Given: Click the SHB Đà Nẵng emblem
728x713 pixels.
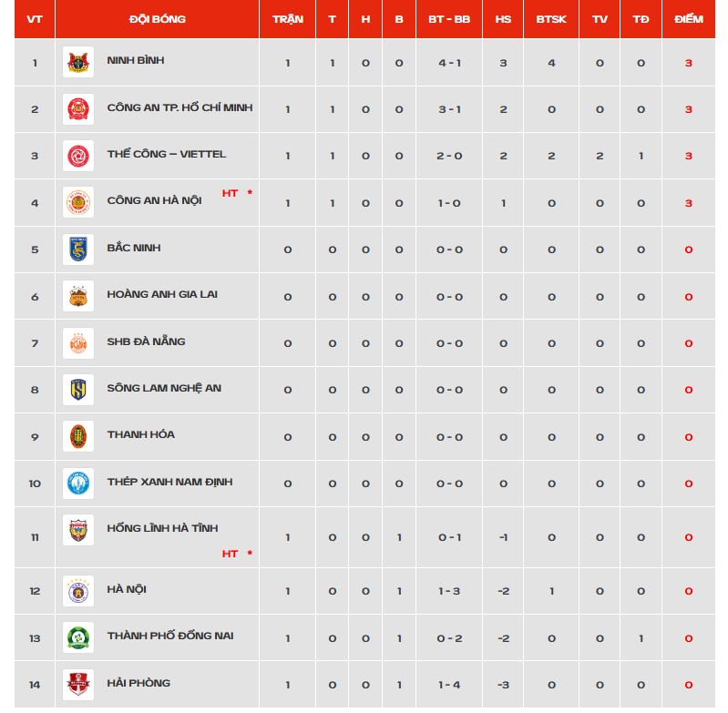Looking at the screenshot, I should pos(78,343).
